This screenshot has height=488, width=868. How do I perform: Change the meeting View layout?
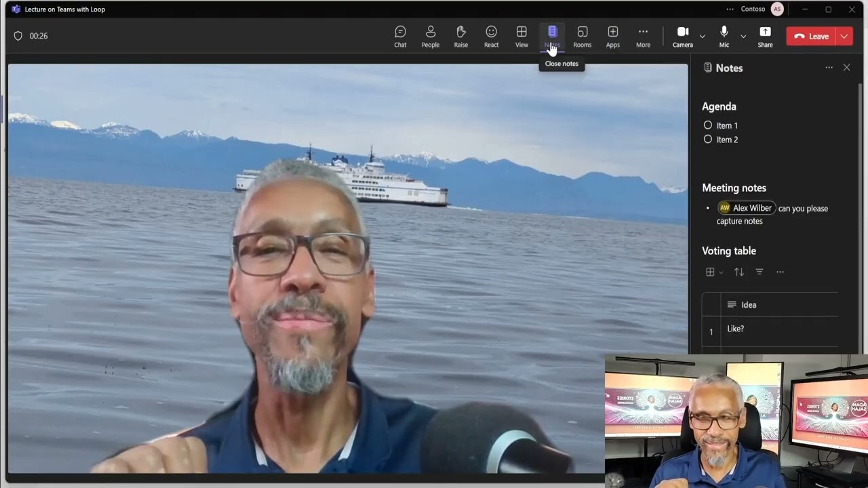coord(521,37)
